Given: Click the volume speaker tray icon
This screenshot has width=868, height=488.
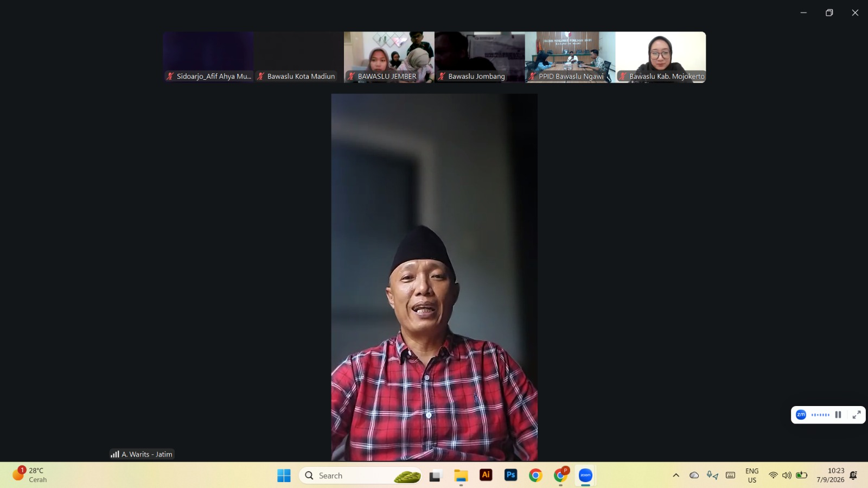Looking at the screenshot, I should [x=787, y=476].
